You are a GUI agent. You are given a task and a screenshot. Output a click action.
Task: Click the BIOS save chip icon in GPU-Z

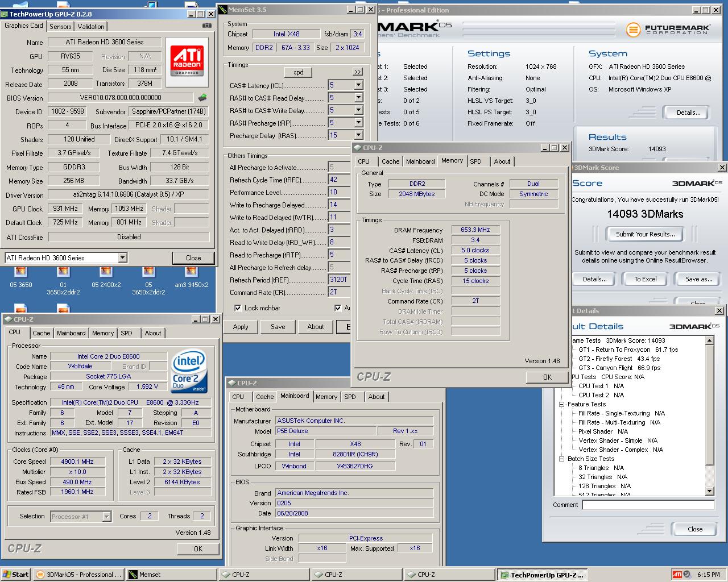click(x=202, y=98)
